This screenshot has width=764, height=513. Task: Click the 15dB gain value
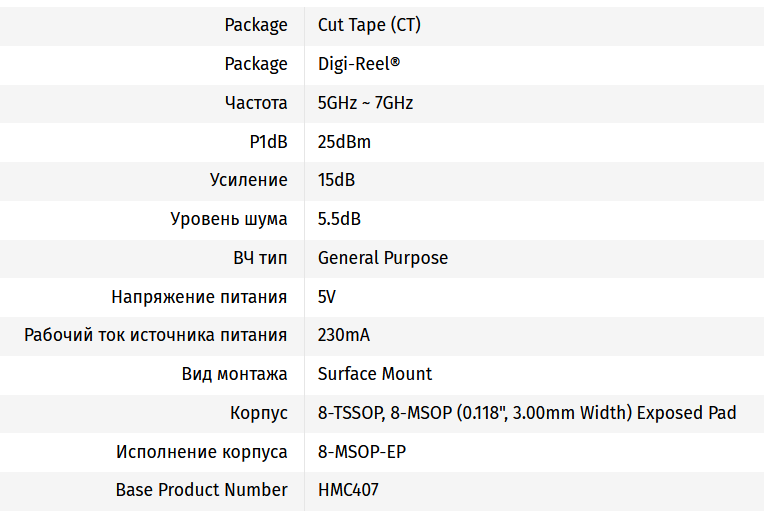click(336, 180)
